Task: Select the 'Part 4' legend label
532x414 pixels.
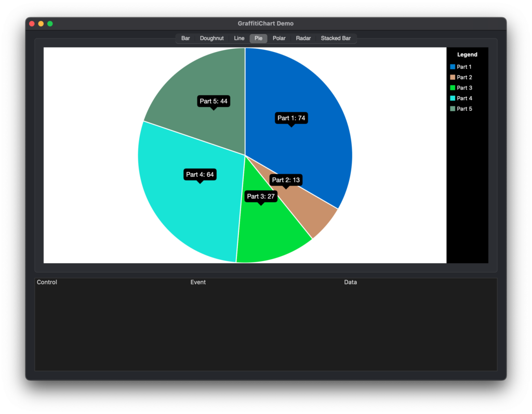Action: (x=464, y=98)
